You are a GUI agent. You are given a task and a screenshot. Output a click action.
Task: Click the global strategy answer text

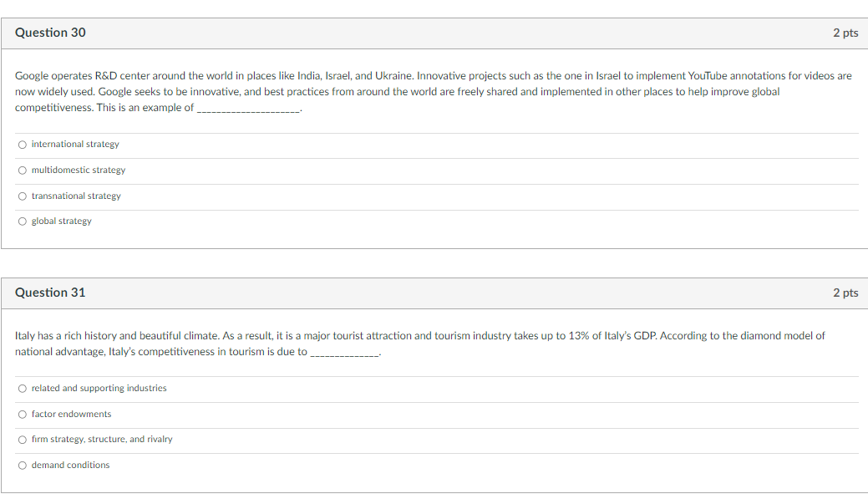point(60,221)
